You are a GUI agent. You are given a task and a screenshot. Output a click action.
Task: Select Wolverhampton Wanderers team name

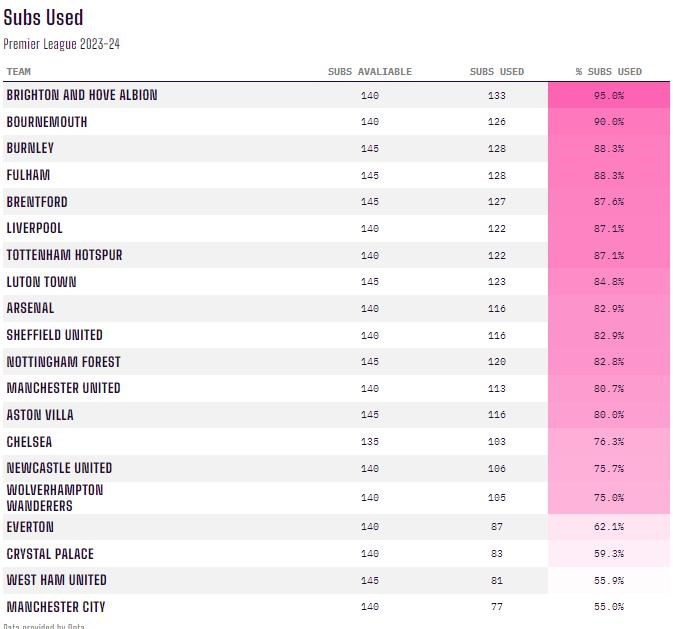click(55, 498)
